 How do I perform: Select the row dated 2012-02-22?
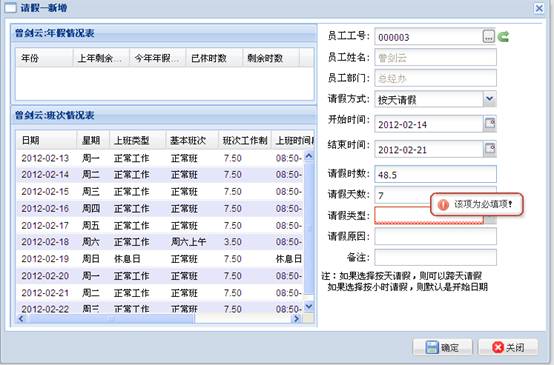(160, 308)
